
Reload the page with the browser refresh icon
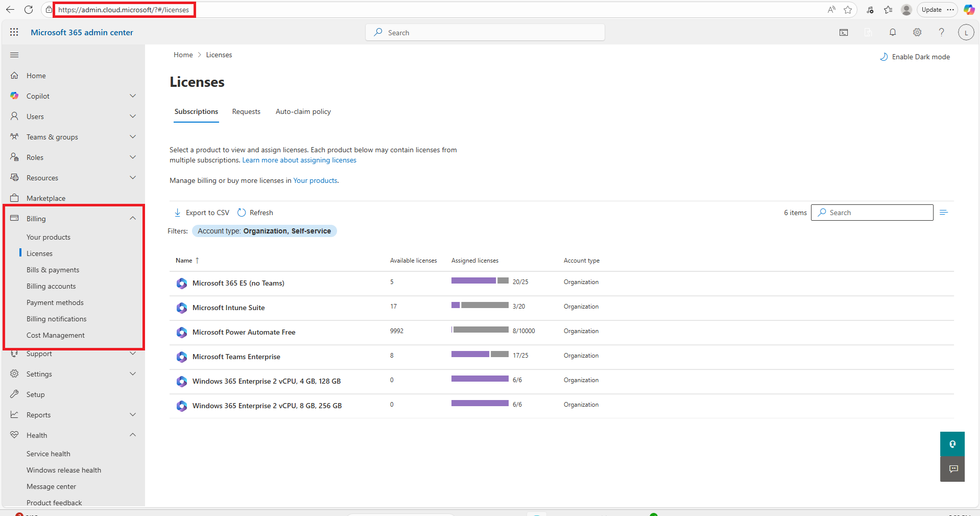coord(29,10)
